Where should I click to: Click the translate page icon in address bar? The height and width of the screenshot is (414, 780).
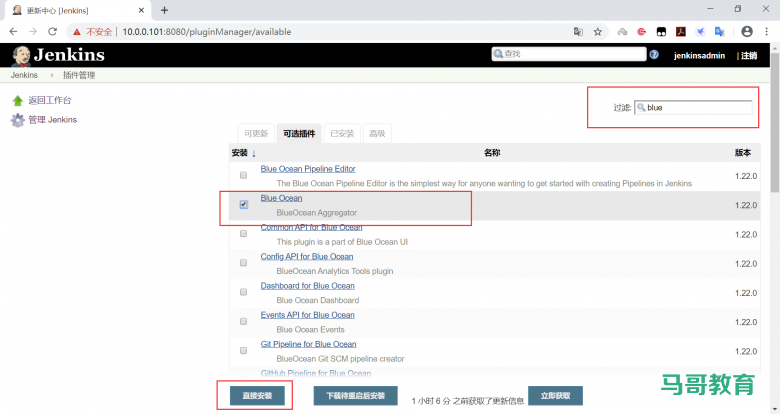tap(578, 32)
